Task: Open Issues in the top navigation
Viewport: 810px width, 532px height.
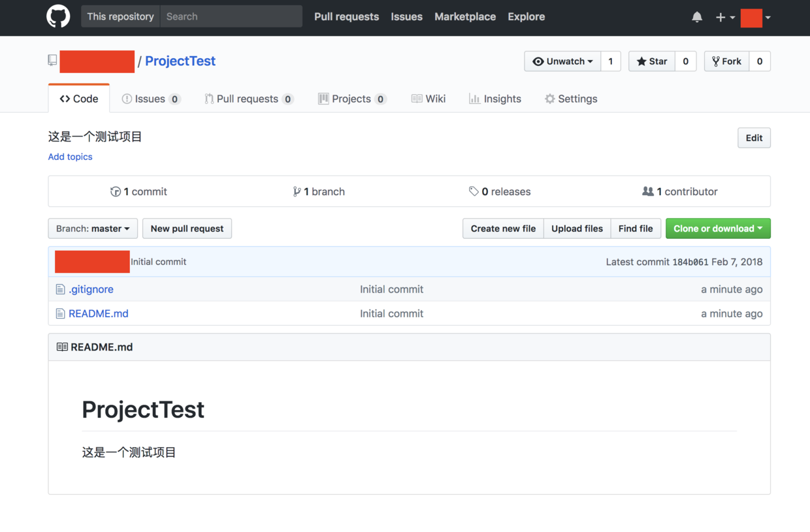Action: click(x=406, y=17)
